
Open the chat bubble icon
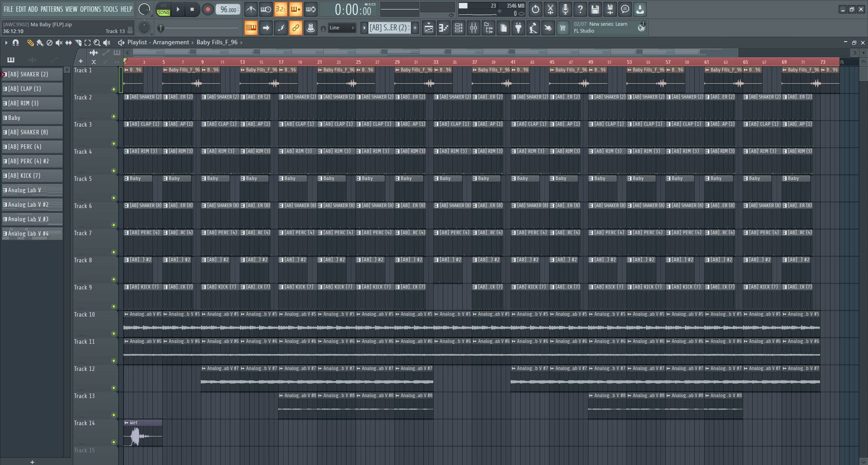coord(625,9)
